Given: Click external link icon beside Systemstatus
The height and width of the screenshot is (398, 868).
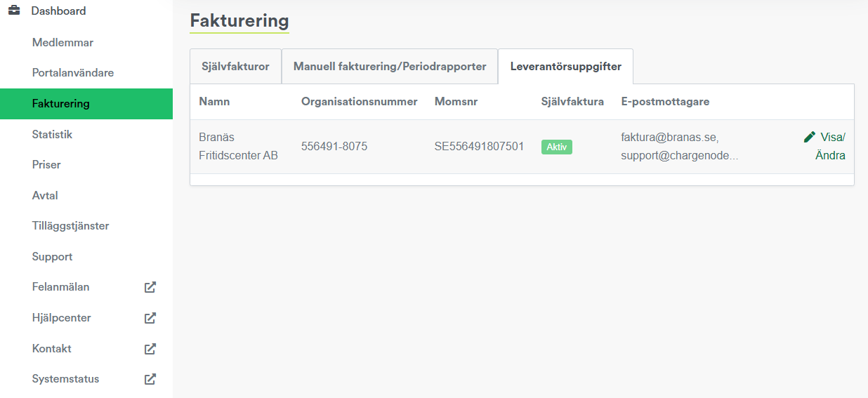Looking at the screenshot, I should [150, 379].
